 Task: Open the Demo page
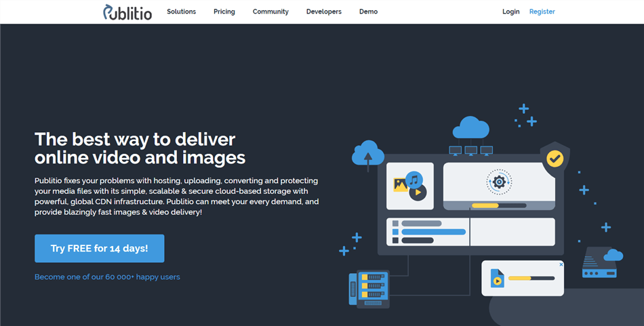click(368, 12)
